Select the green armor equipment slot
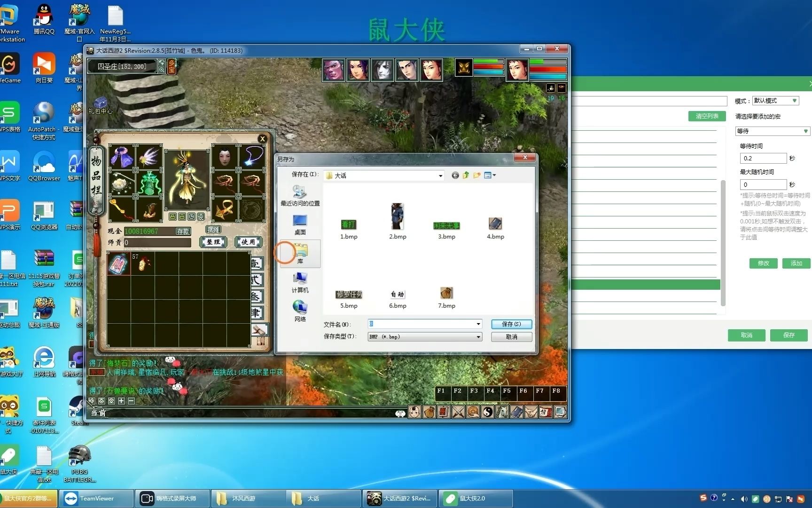 149,183
